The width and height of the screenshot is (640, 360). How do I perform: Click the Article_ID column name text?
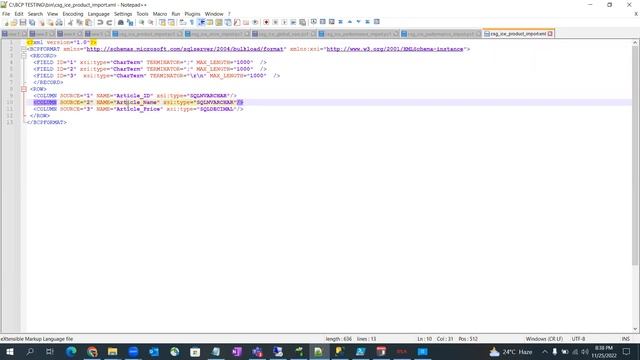click(133, 96)
